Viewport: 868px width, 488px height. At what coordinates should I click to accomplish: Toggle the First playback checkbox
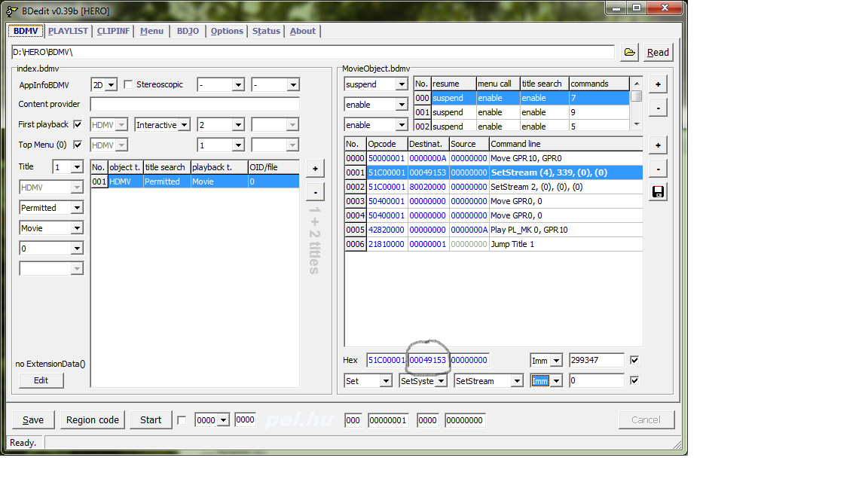pos(78,124)
